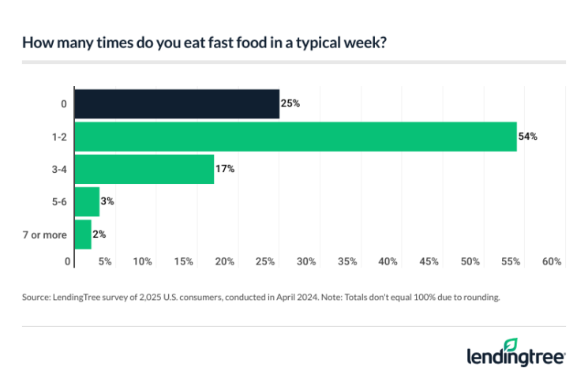Image resolution: width=588 pixels, height=379 pixels.
Task: Click the '1-2' category axis label
Action: click(x=61, y=137)
